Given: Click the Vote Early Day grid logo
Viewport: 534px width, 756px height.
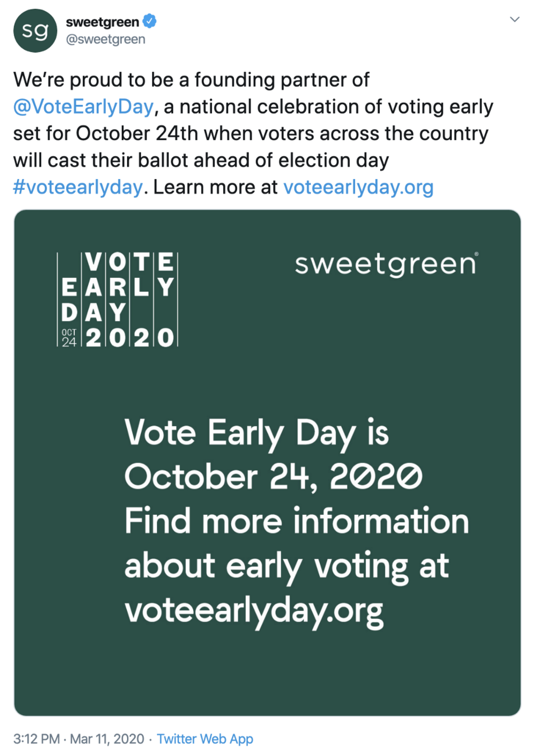Looking at the screenshot, I should pos(118,299).
